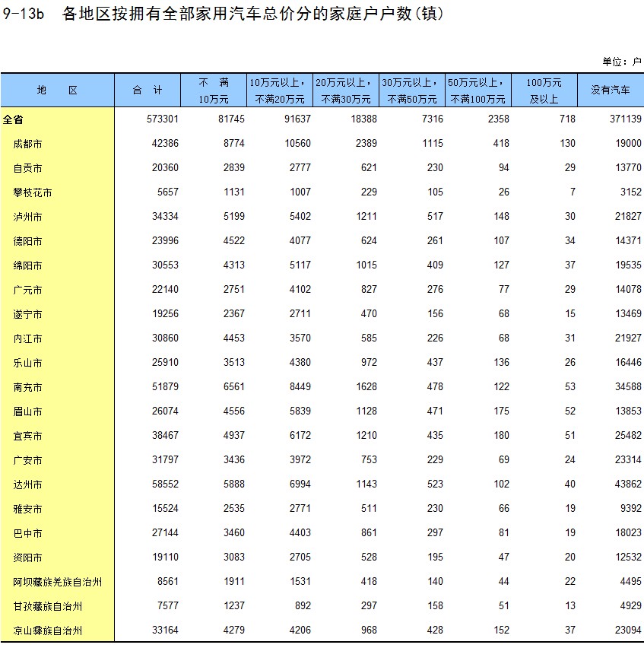
Task: Select the 30万元以上,不满50万元 header
Action: click(412, 91)
